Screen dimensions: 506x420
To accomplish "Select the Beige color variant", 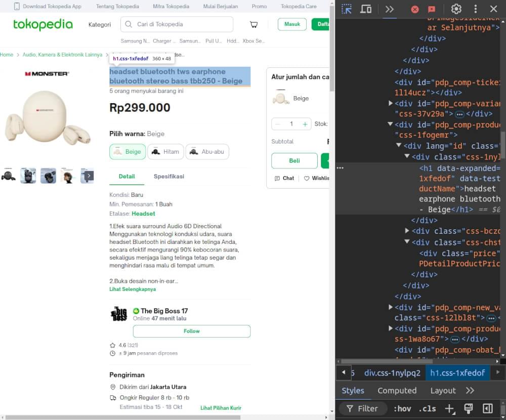I will [127, 151].
